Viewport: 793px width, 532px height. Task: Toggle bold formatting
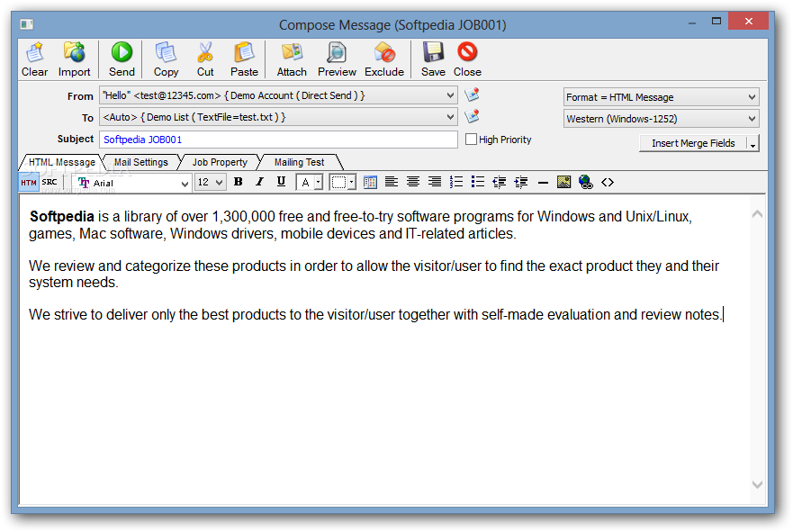239,182
